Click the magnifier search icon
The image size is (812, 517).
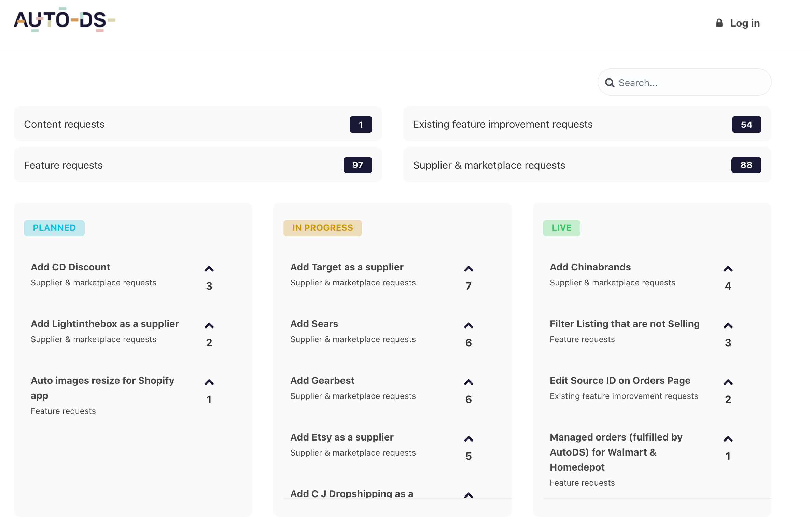[x=610, y=83]
